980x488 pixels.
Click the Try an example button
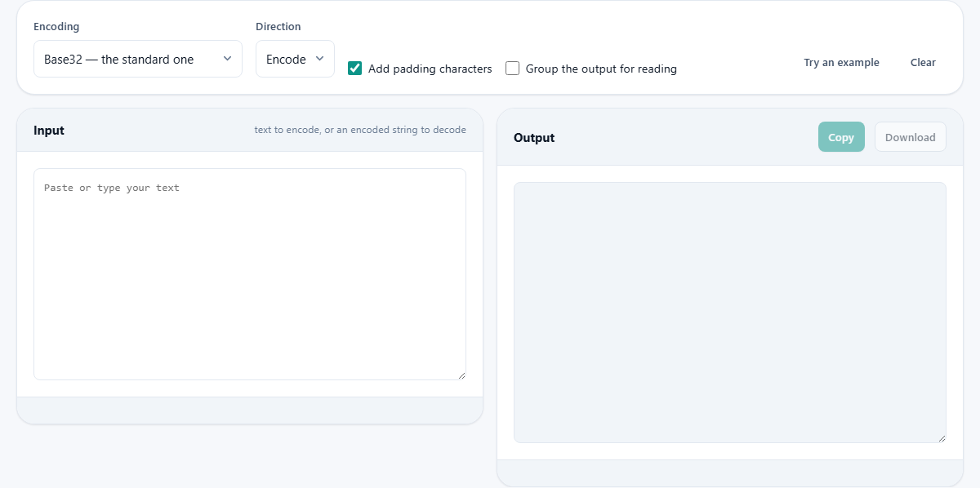[841, 63]
